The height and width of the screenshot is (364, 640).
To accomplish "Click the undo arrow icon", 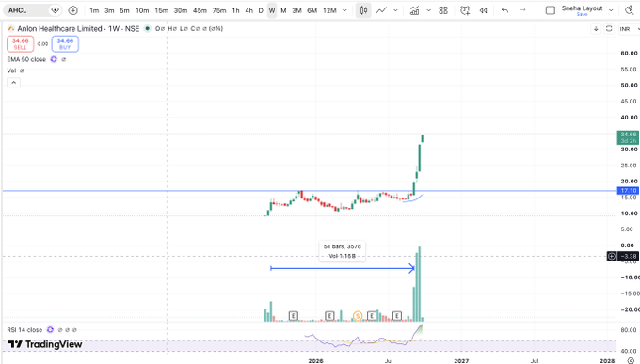I will tap(504, 10).
